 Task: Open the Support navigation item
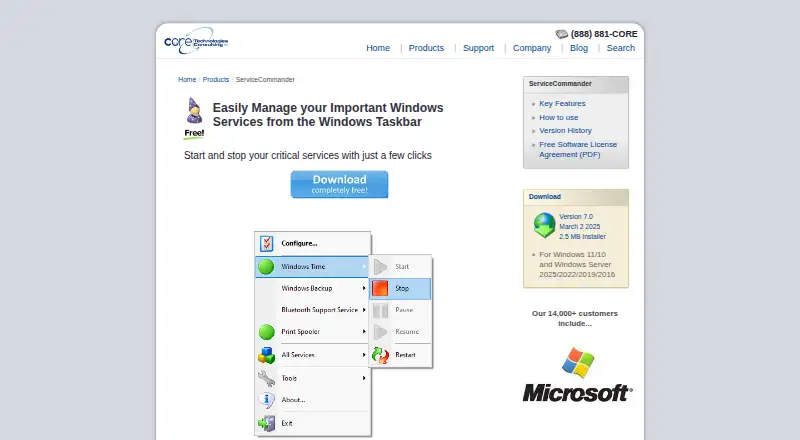coord(479,48)
